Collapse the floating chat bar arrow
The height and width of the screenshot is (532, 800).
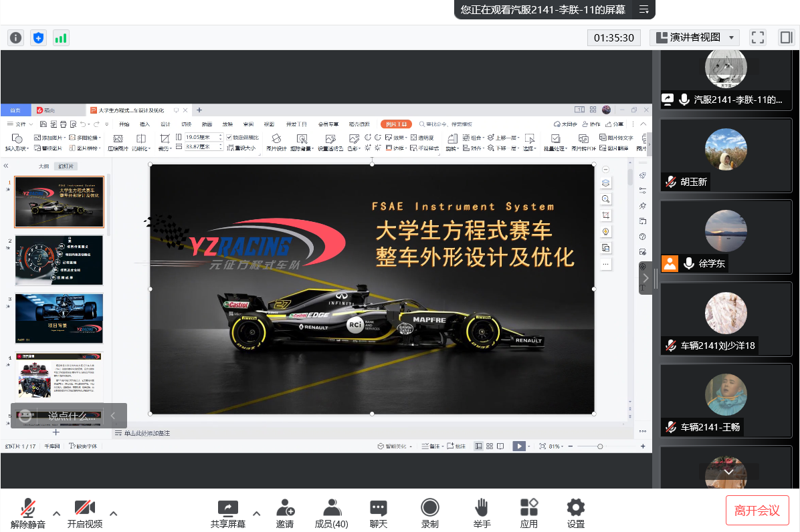pyautogui.click(x=113, y=416)
